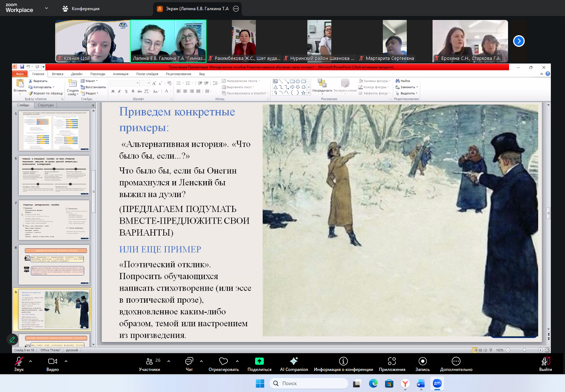Turn on camera with Video button
This screenshot has height=392, width=565.
point(53,361)
